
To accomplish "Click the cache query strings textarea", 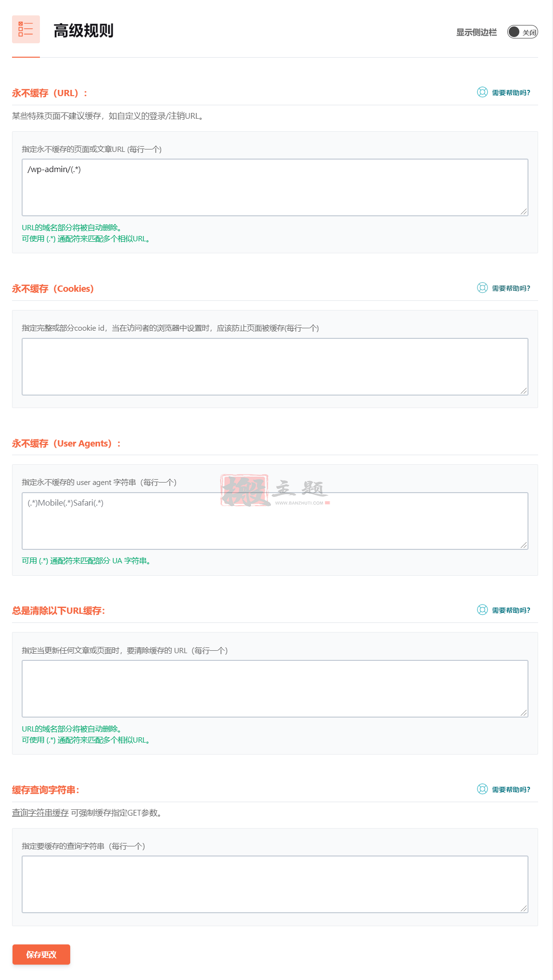I will click(x=275, y=884).
